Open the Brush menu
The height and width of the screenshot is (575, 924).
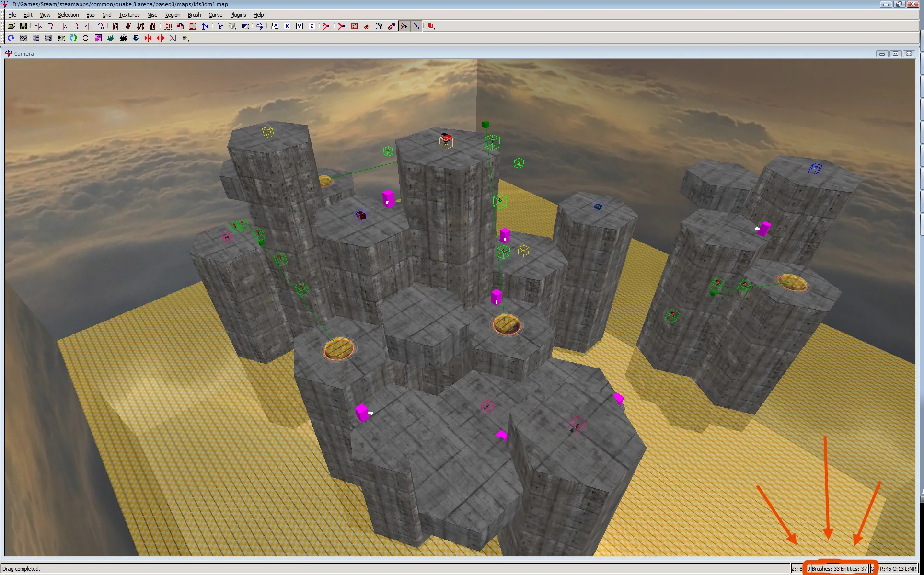[195, 15]
